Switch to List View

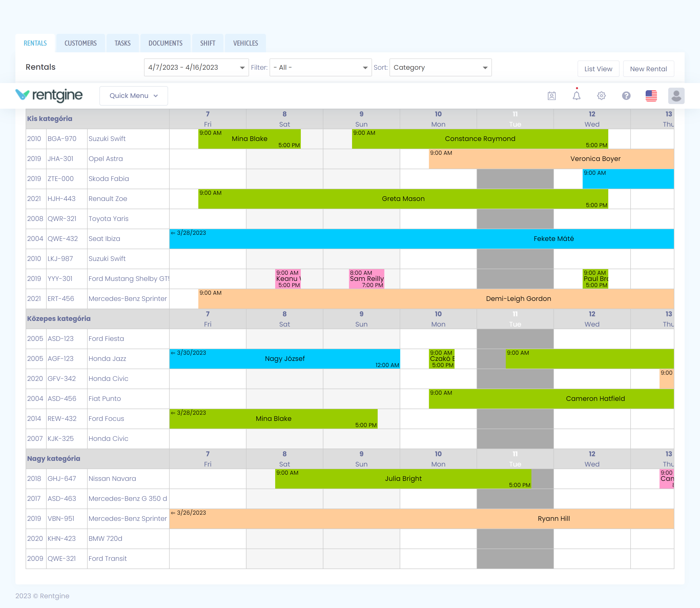pyautogui.click(x=598, y=68)
